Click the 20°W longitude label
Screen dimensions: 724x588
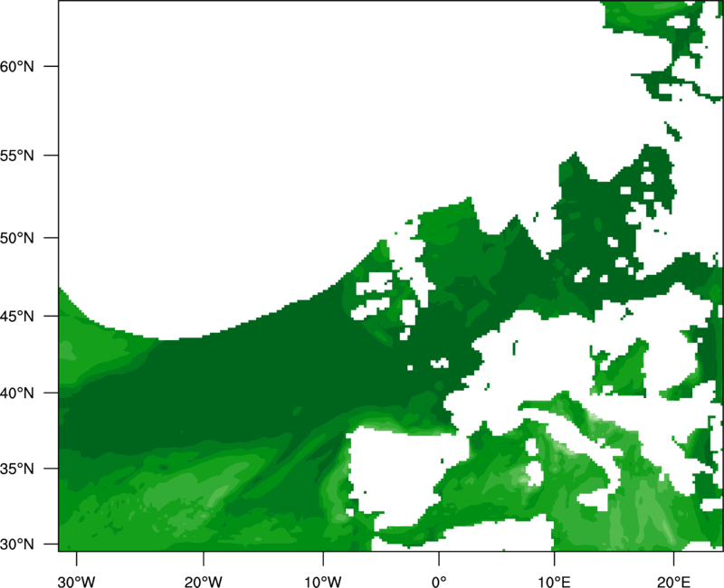click(x=204, y=582)
